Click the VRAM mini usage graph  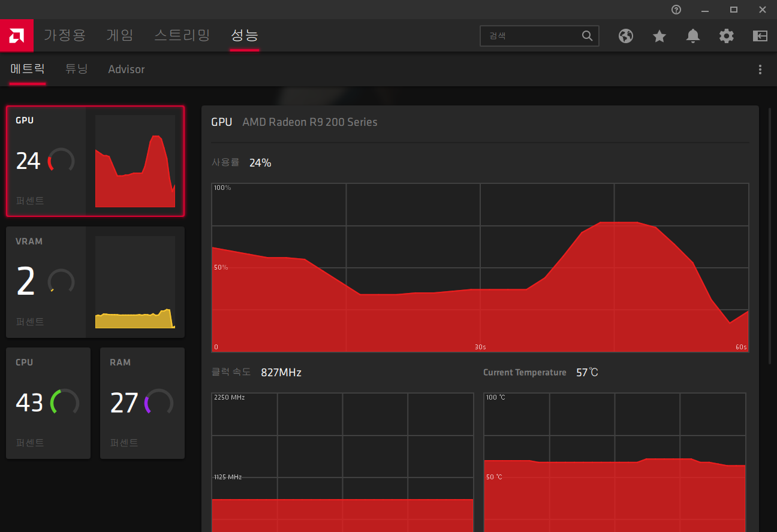135,282
